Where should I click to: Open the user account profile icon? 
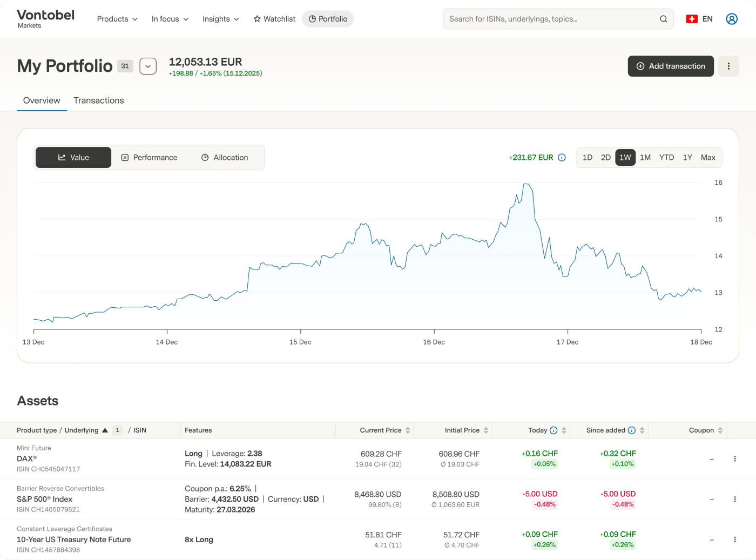[x=732, y=19]
